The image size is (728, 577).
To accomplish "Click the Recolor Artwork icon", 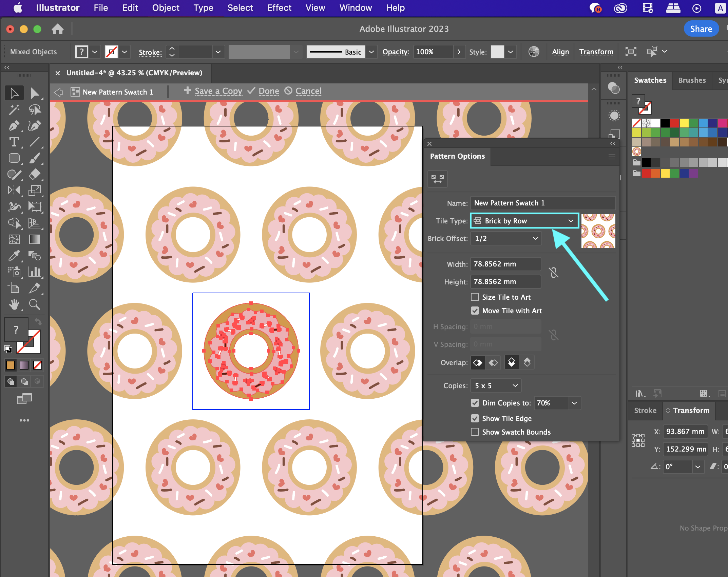I will [x=534, y=52].
